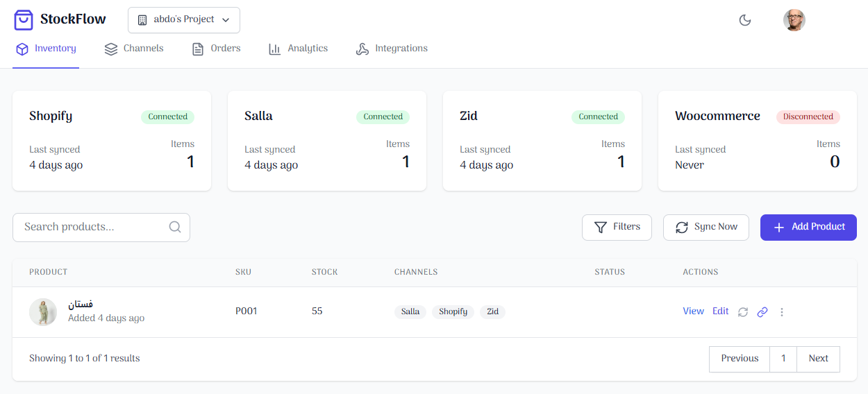Viewport: 868px width, 394px height.
Task: Click the Add Product button
Action: click(808, 228)
